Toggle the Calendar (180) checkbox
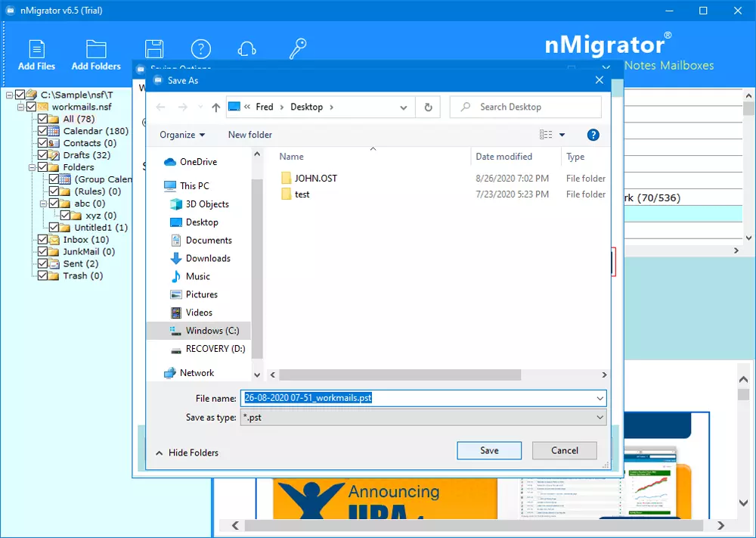 coord(42,131)
